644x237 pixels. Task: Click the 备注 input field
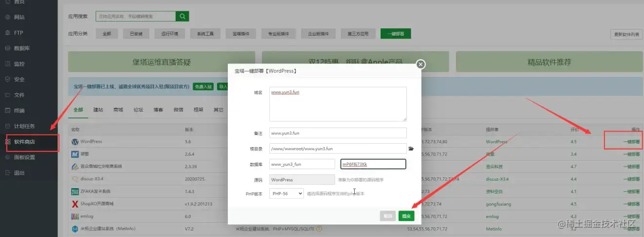click(338, 133)
